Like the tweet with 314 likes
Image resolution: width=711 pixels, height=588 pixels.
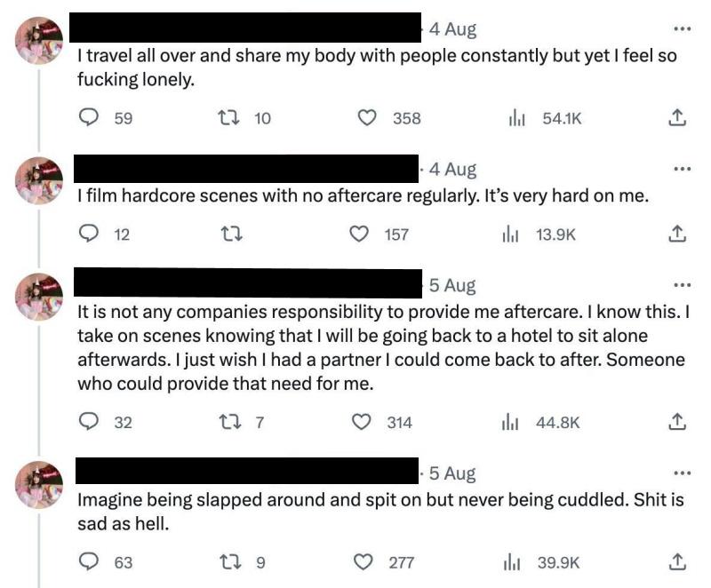point(363,422)
